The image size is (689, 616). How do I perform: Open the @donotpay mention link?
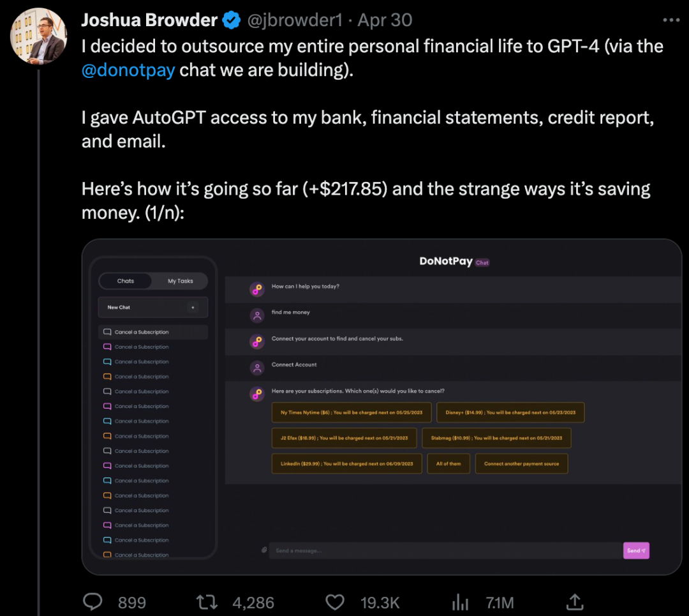pos(128,70)
